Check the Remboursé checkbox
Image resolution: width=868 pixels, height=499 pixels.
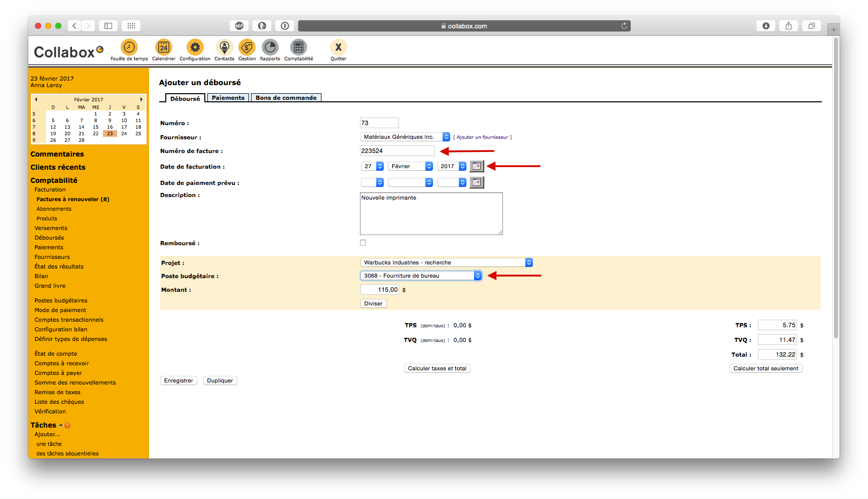(x=363, y=242)
